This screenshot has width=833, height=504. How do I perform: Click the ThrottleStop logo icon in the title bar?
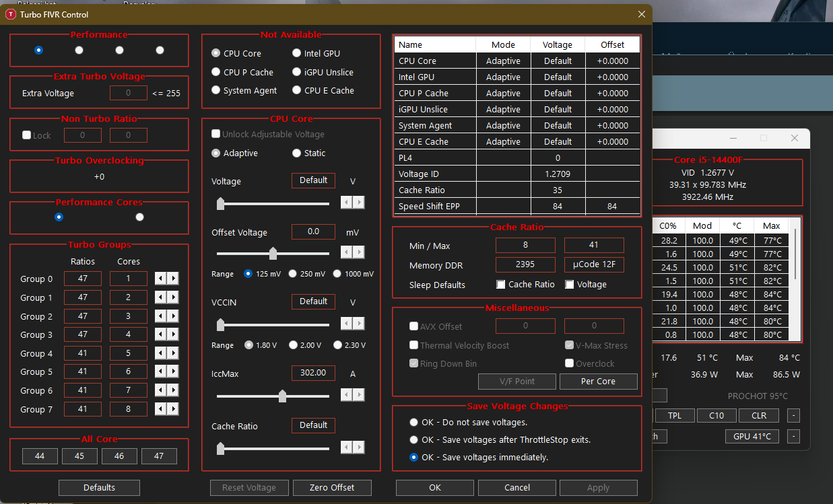pos(11,14)
